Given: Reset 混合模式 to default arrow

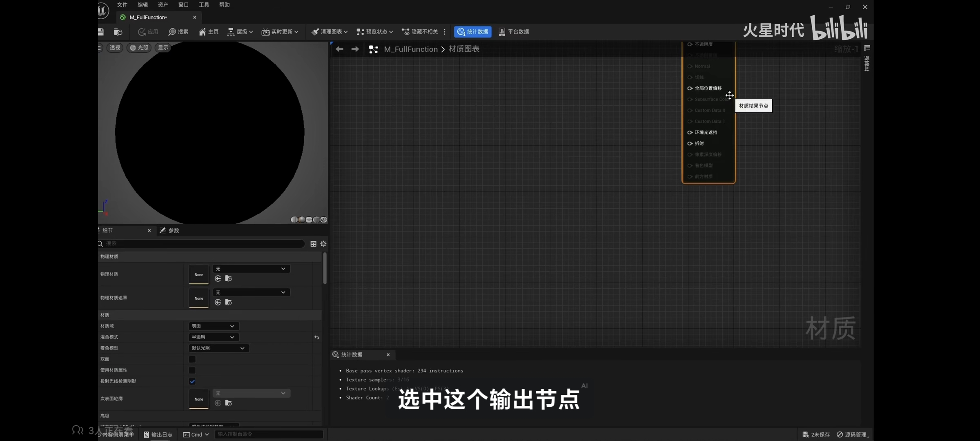Looking at the screenshot, I should (316, 337).
